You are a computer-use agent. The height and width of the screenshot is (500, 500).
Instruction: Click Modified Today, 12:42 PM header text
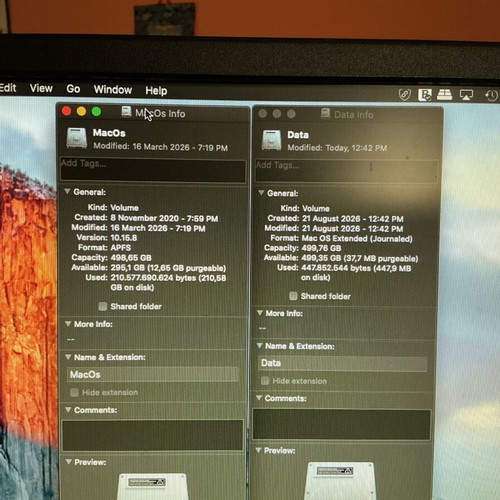337,148
